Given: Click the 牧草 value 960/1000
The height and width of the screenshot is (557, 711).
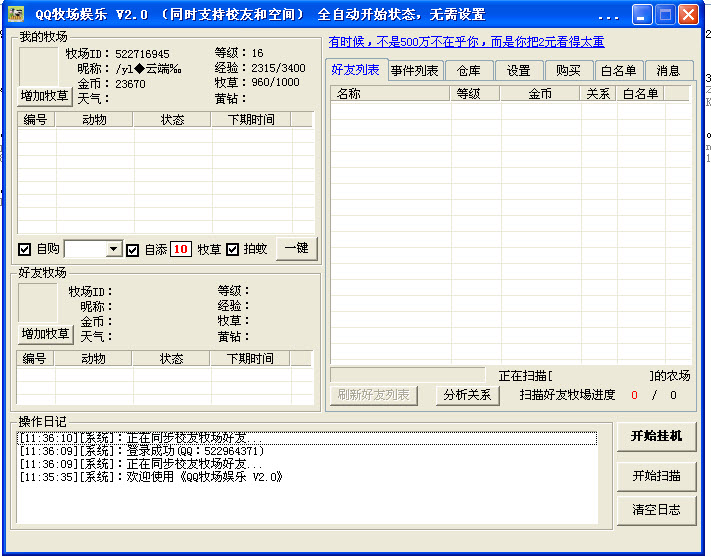Looking at the screenshot, I should 276,82.
